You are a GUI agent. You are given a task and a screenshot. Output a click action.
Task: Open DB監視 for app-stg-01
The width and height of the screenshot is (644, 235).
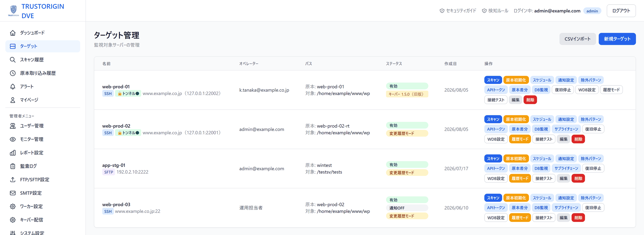(541, 169)
